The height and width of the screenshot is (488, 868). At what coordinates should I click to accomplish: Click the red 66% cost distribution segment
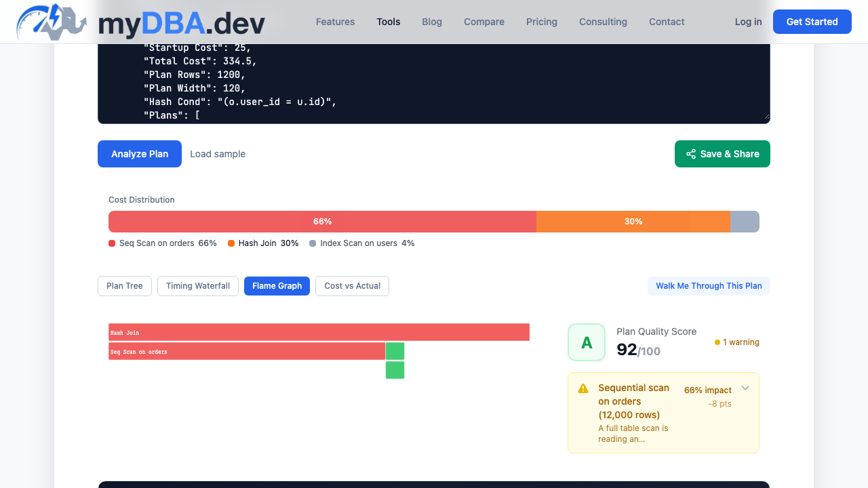(322, 222)
